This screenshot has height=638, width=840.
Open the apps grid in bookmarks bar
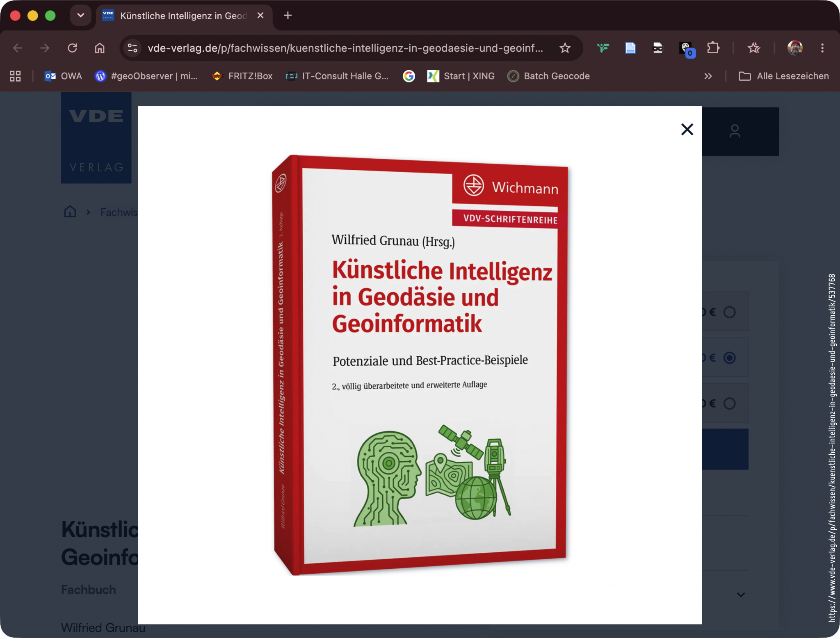(x=15, y=76)
